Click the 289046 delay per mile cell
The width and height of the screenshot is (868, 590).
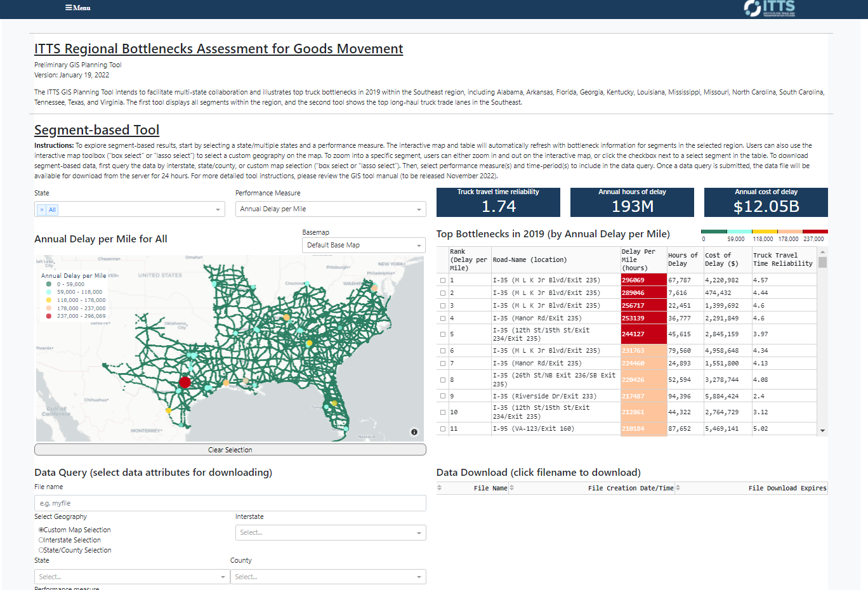point(644,293)
